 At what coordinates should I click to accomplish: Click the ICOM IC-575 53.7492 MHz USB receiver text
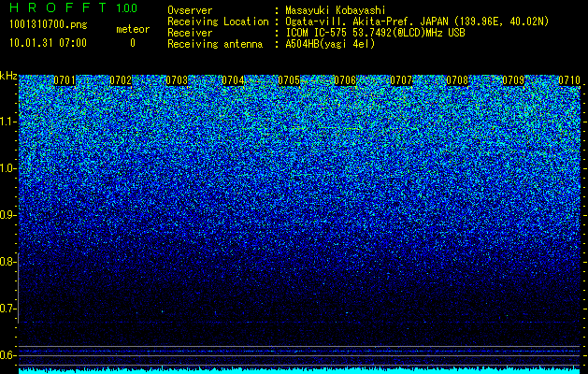click(375, 33)
